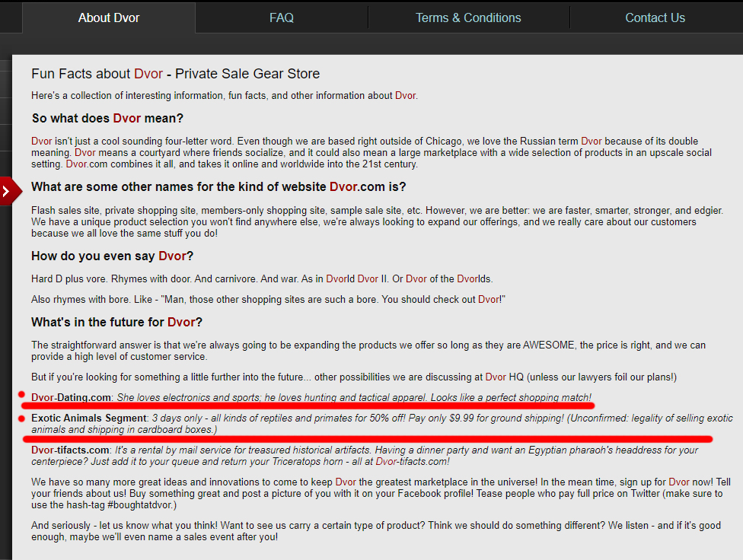Open the About Dvor tab

pos(109,18)
